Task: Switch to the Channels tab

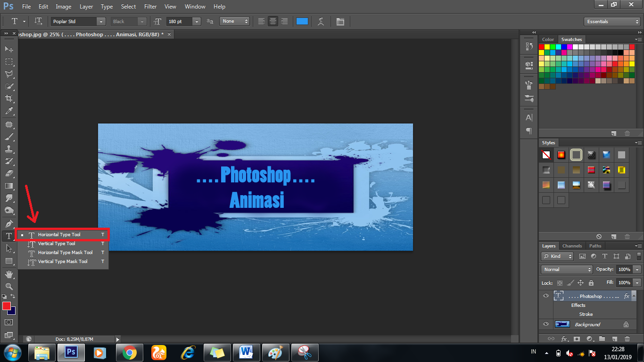Action: (572, 246)
